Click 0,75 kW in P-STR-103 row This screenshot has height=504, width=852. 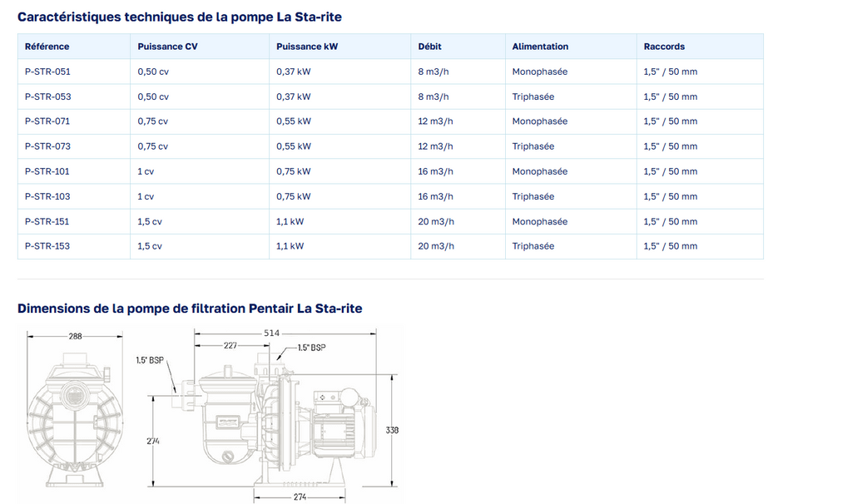pos(294,196)
